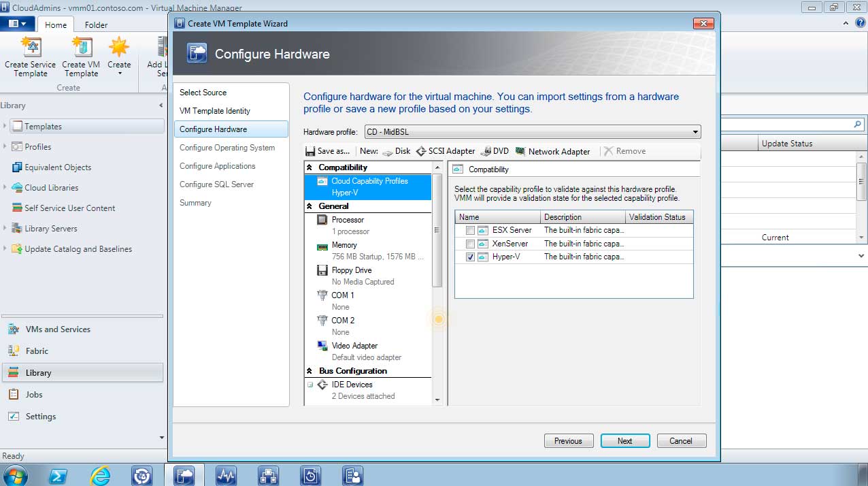Click Save as... in hardware toolbar
Viewport: 868px width, 486px height.
(x=328, y=151)
